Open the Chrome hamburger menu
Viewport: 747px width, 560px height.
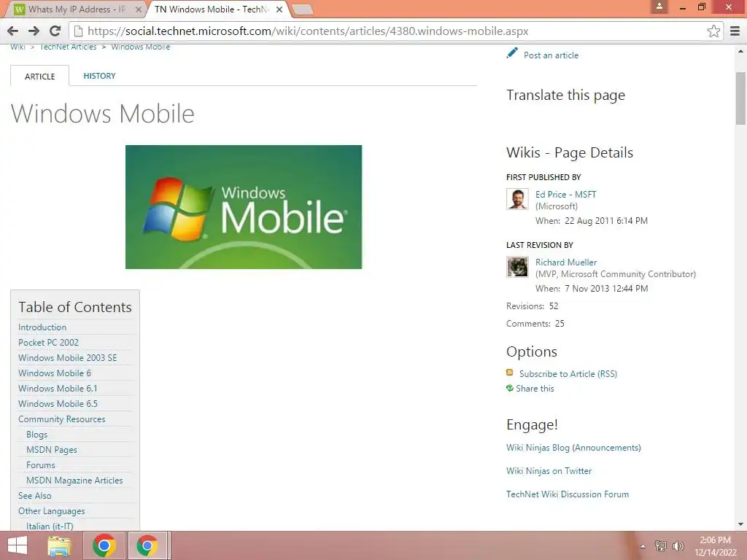[x=735, y=31]
